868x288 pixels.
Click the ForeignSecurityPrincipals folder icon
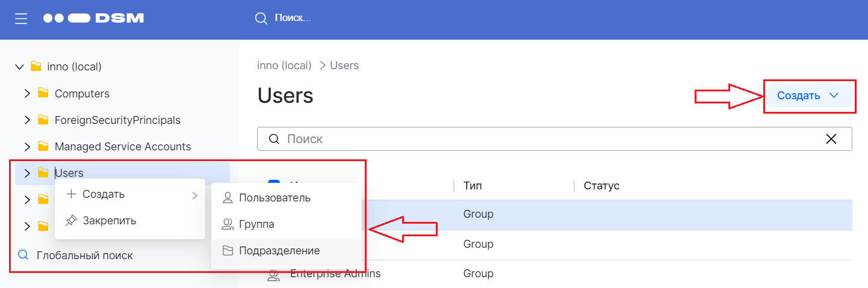click(43, 120)
